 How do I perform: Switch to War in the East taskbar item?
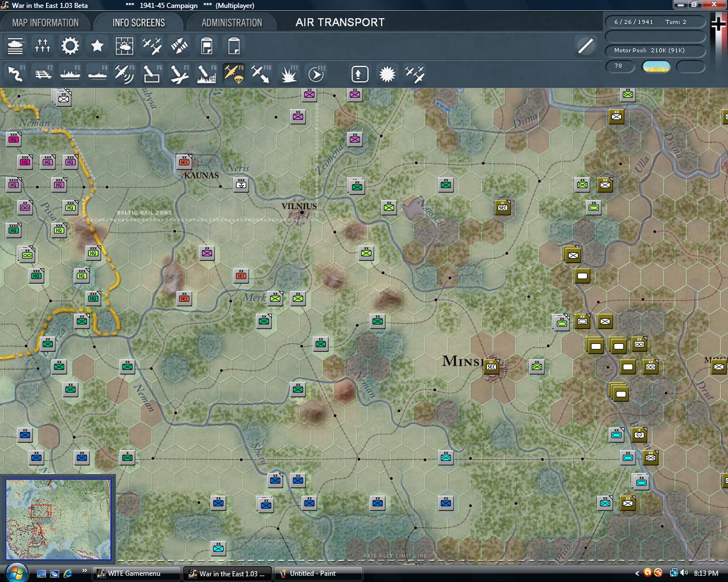click(228, 573)
